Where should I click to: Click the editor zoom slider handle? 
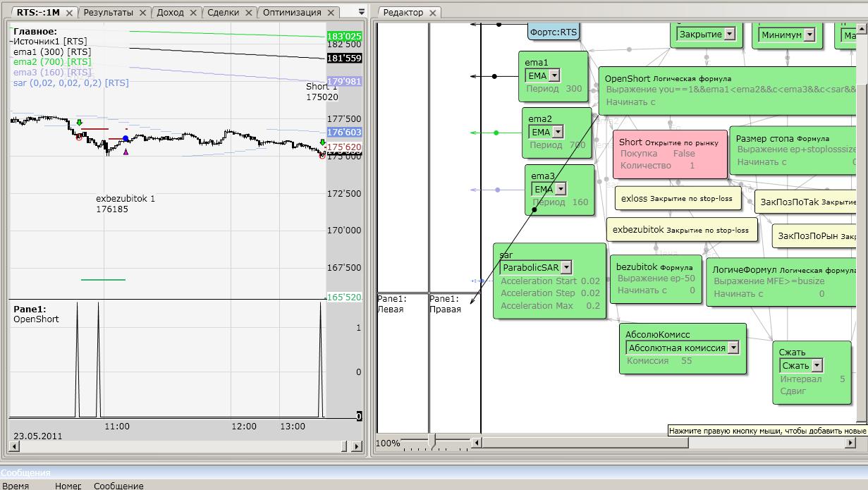(x=432, y=442)
